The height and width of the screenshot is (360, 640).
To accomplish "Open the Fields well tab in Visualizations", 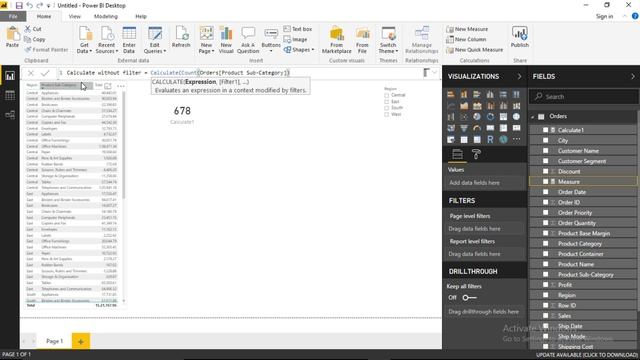I will point(457,154).
